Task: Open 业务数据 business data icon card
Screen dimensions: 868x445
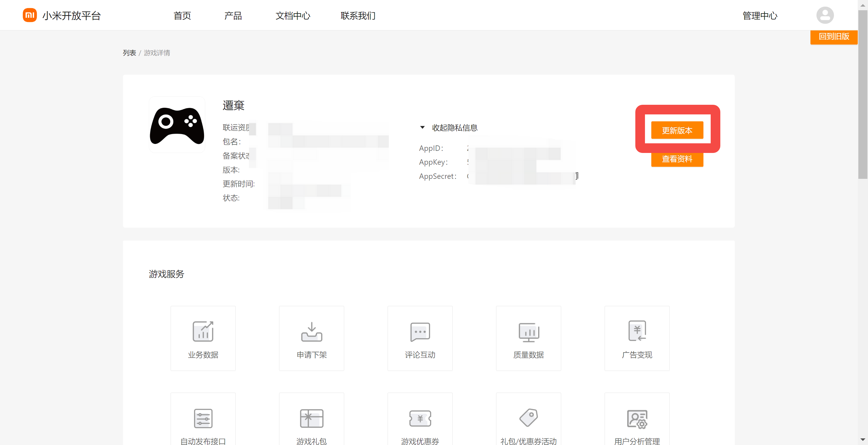Action: click(x=203, y=338)
